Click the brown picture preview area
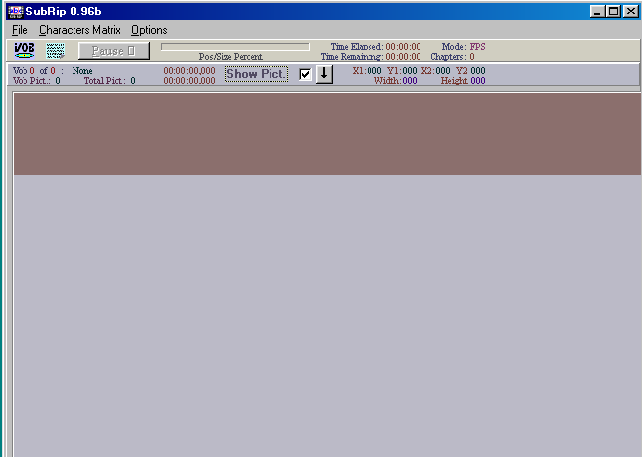642x458 pixels. point(327,134)
